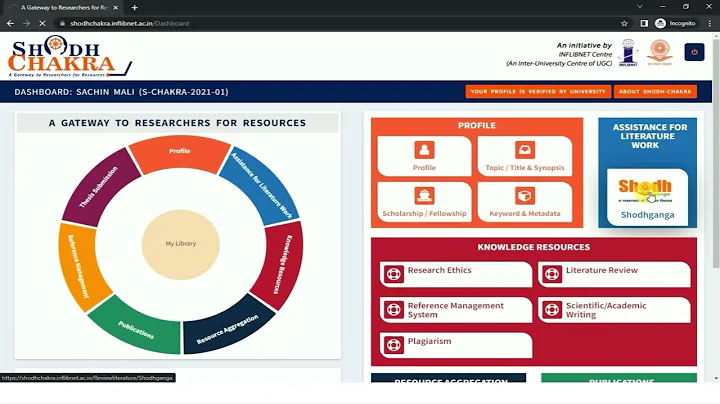Open the Shodhganga card

click(x=647, y=197)
